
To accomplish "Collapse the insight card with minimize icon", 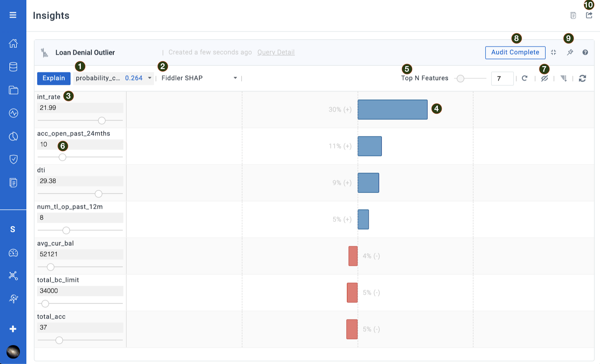I will [x=553, y=52].
